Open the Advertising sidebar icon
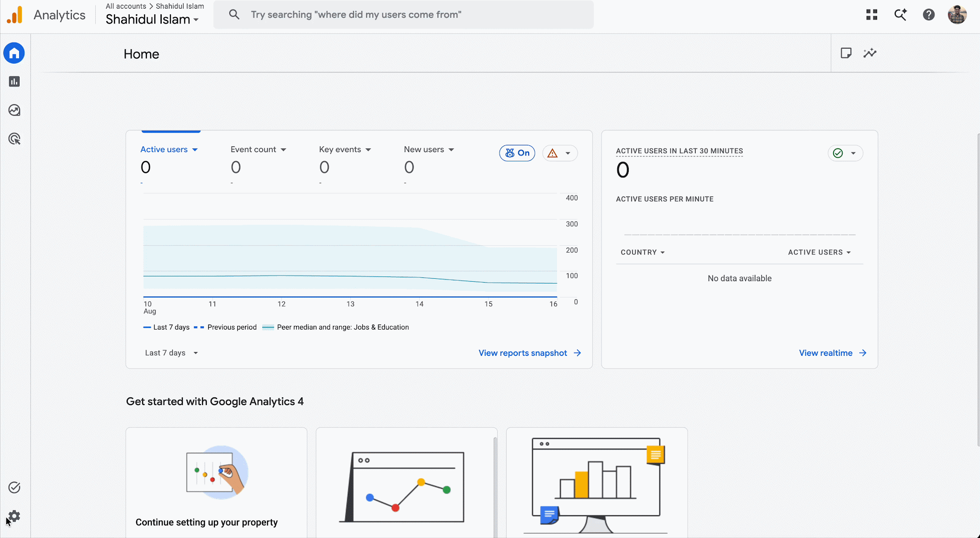The height and width of the screenshot is (538, 980). (x=14, y=139)
